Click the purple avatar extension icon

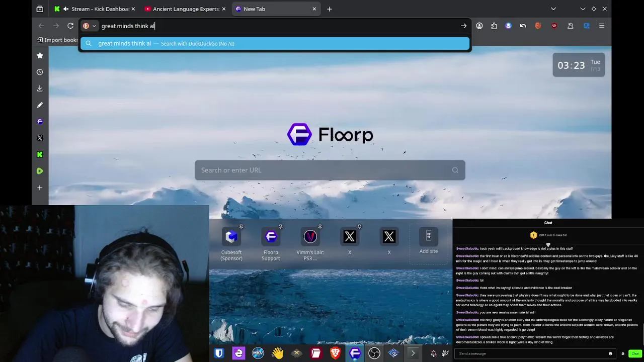[509, 26]
